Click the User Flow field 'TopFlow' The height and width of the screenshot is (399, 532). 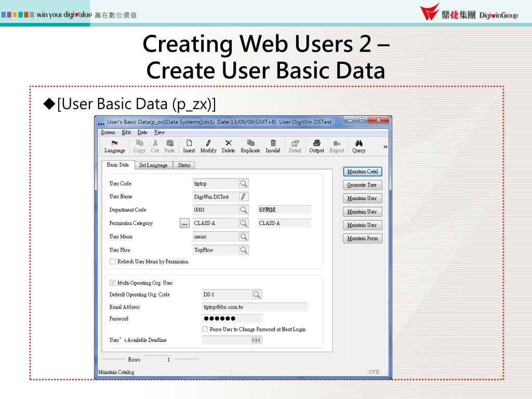216,250
